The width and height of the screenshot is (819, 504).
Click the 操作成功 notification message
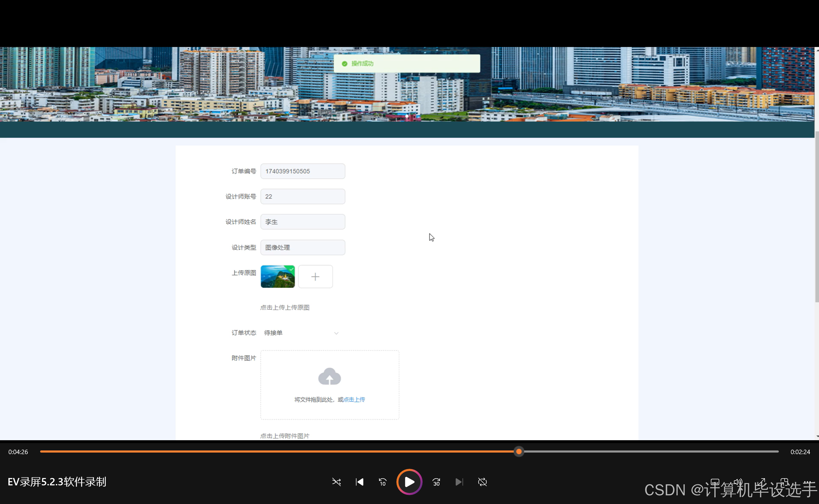[407, 64]
